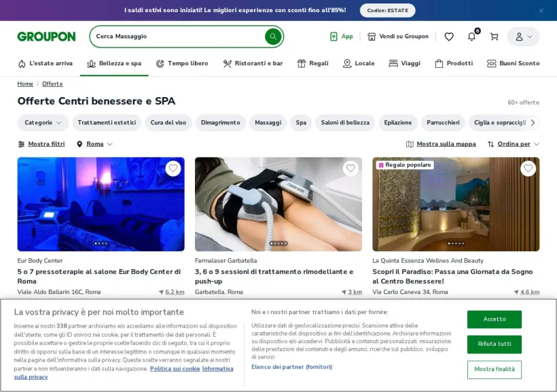The image size is (557, 392).
Task: Click Mostra sulla mappa link
Action: tap(446, 144)
